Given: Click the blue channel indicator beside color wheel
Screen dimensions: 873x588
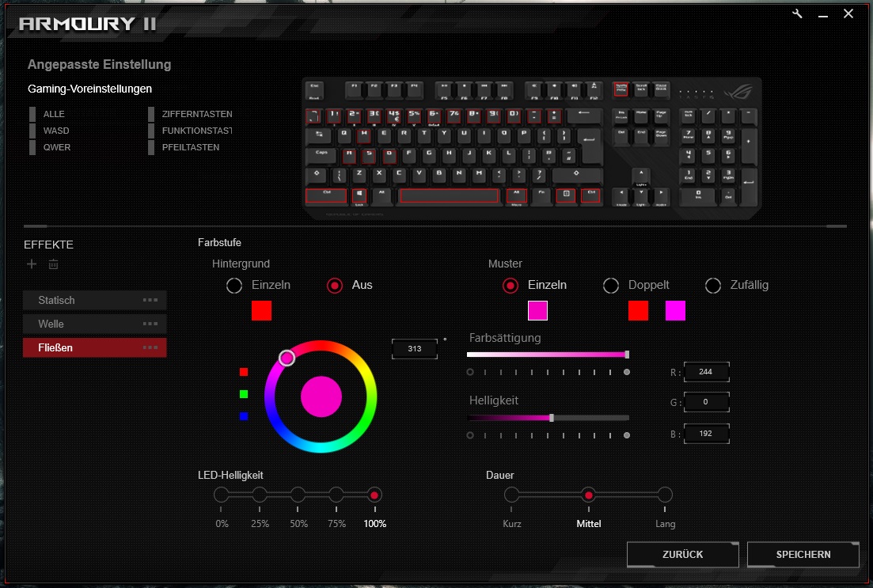Looking at the screenshot, I should 244,415.
